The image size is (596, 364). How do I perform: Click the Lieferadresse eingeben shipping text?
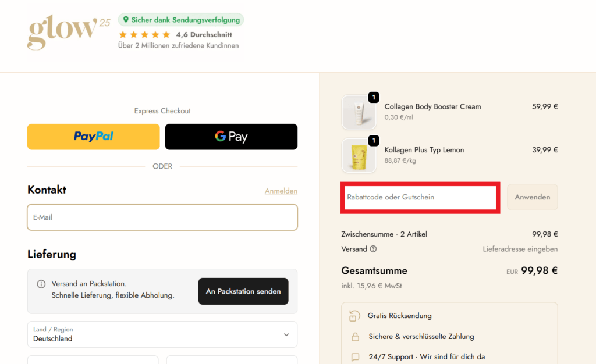coord(520,249)
